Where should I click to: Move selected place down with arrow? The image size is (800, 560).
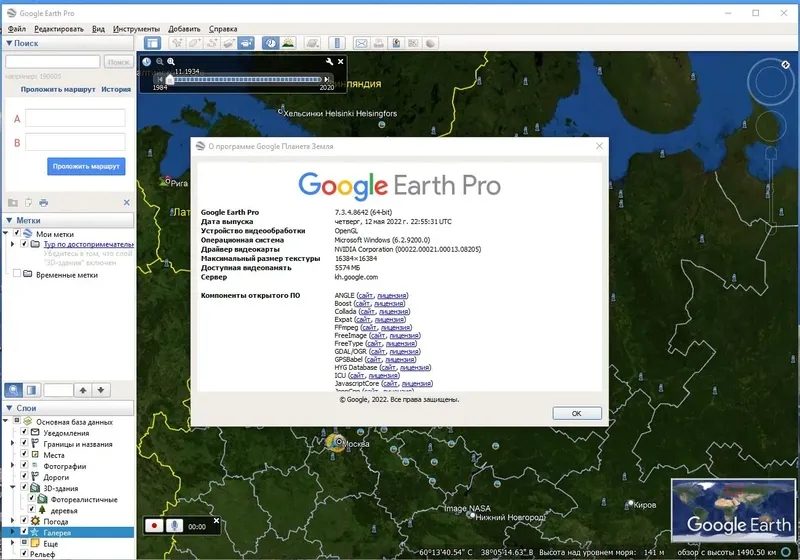click(x=101, y=390)
